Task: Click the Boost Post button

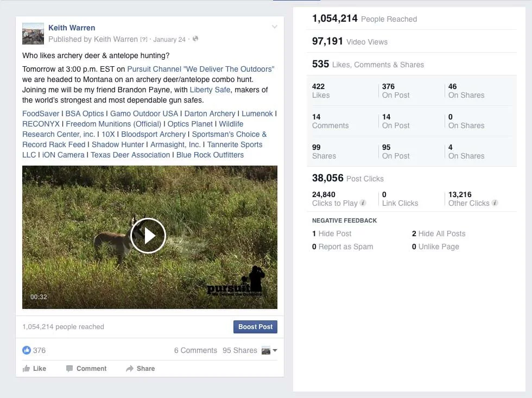Action: coord(255,327)
